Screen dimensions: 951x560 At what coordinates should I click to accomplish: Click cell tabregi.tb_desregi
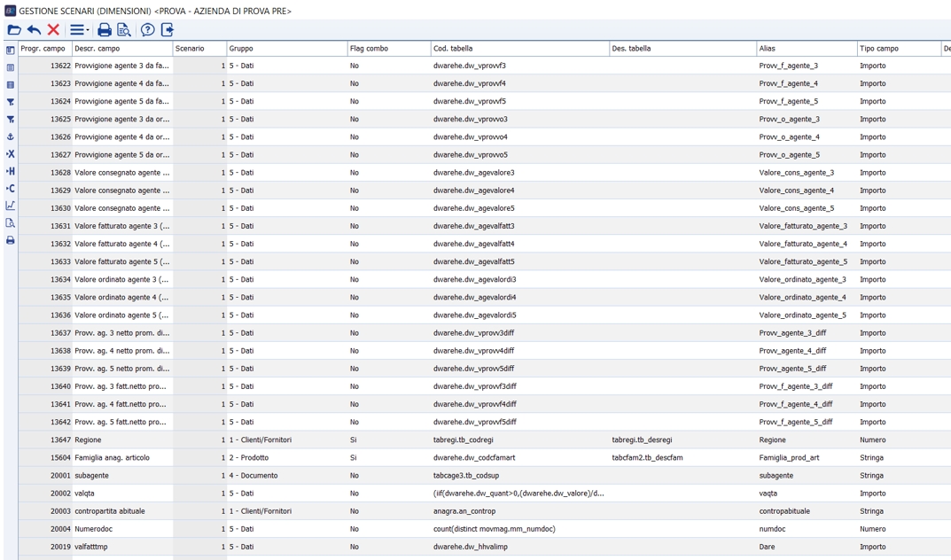pos(683,440)
